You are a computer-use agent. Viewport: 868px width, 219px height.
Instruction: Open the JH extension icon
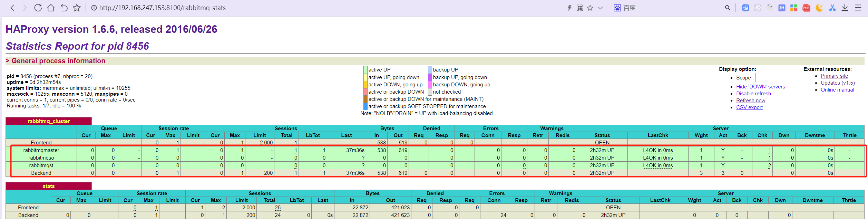coord(782,8)
